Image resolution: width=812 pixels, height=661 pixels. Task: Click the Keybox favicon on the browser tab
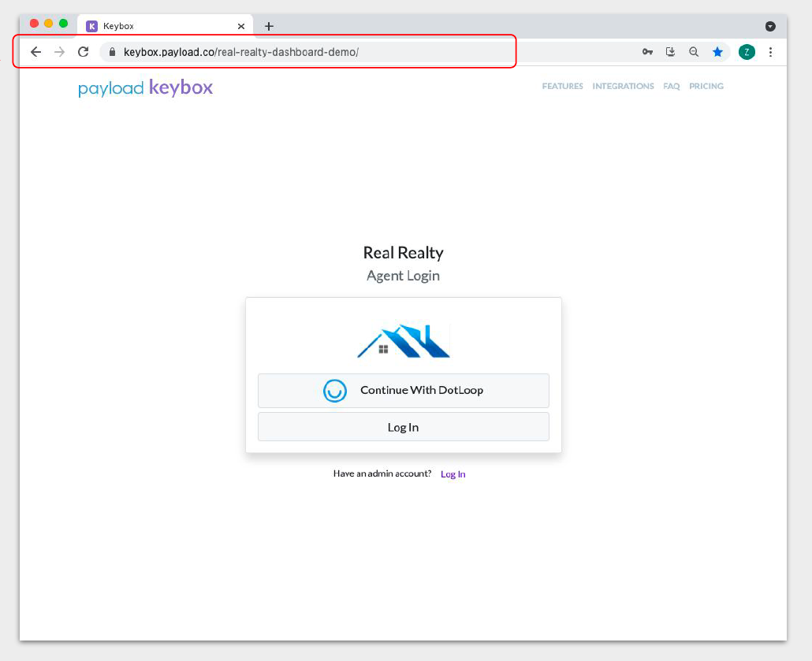pos(91,25)
